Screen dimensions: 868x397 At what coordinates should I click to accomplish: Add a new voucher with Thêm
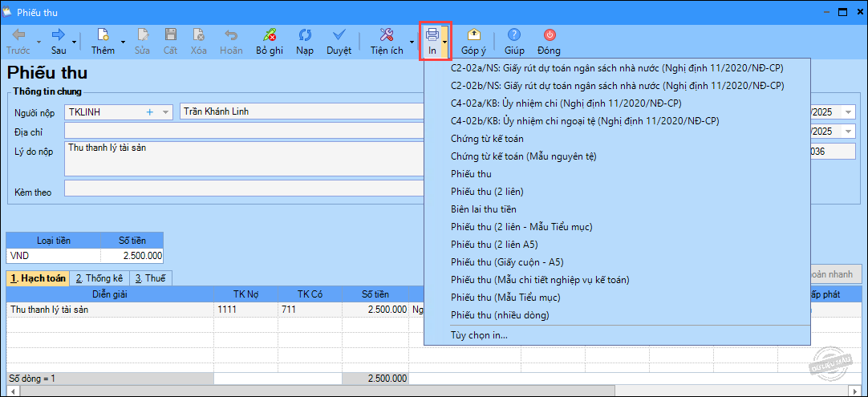[103, 42]
